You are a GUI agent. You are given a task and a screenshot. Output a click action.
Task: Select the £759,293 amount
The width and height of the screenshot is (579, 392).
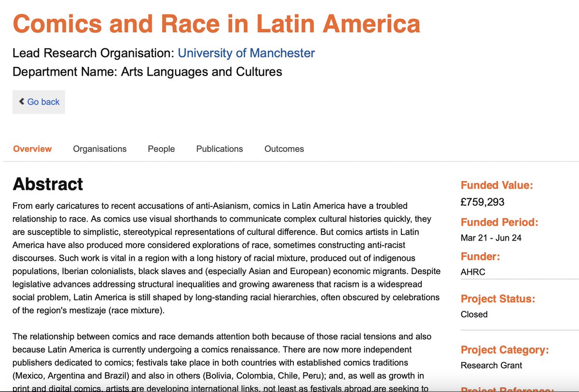pyautogui.click(x=482, y=202)
